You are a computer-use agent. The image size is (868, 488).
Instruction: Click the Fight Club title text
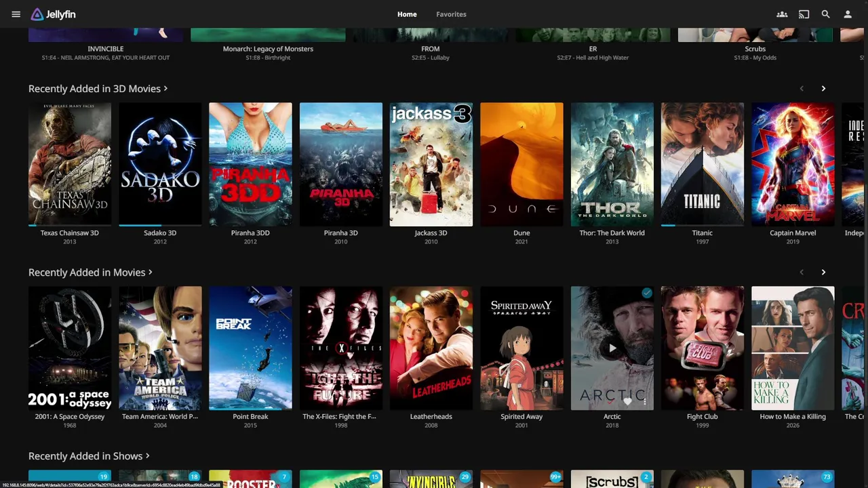click(x=703, y=417)
